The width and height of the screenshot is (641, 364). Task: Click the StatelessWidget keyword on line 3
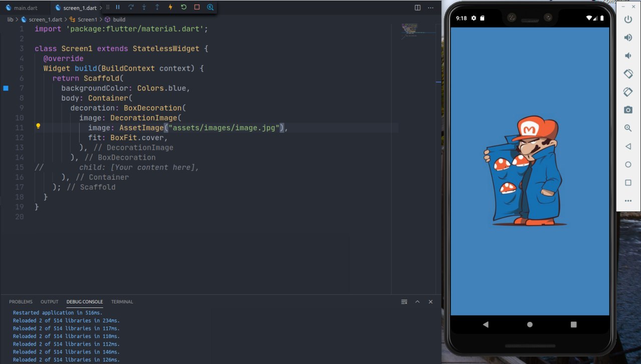[166, 49]
